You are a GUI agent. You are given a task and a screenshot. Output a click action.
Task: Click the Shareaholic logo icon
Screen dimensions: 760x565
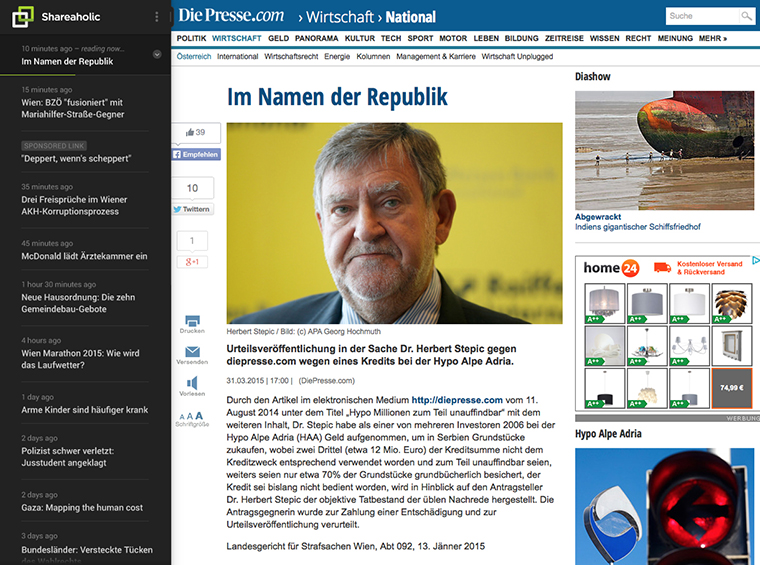[23, 17]
